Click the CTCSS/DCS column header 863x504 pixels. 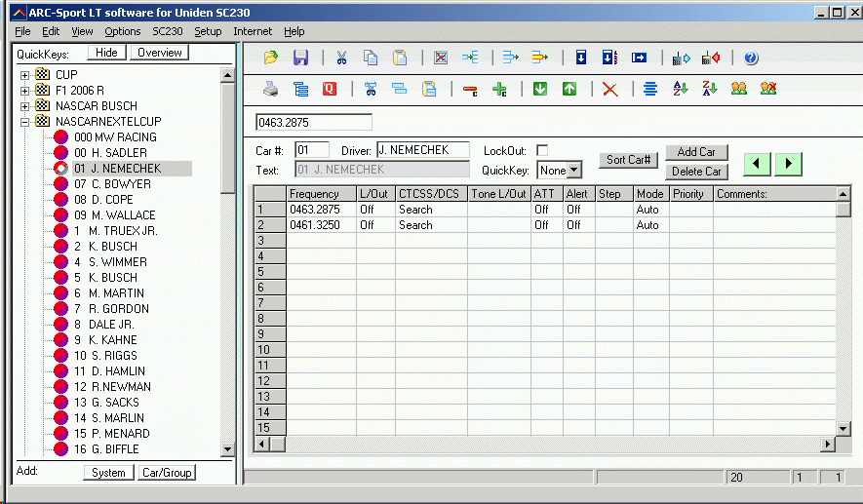[x=431, y=194]
